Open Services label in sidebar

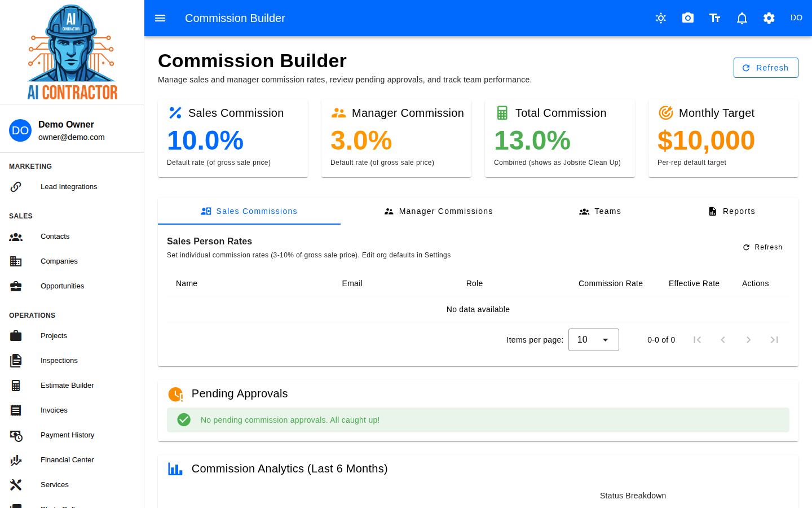click(x=55, y=485)
